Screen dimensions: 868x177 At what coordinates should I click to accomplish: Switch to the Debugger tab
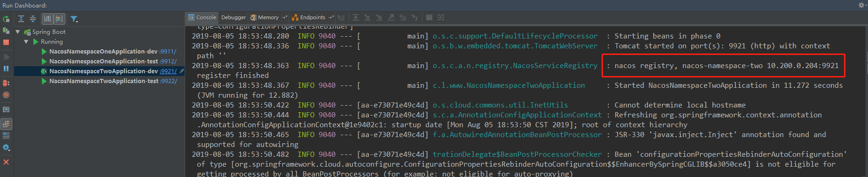click(x=234, y=17)
